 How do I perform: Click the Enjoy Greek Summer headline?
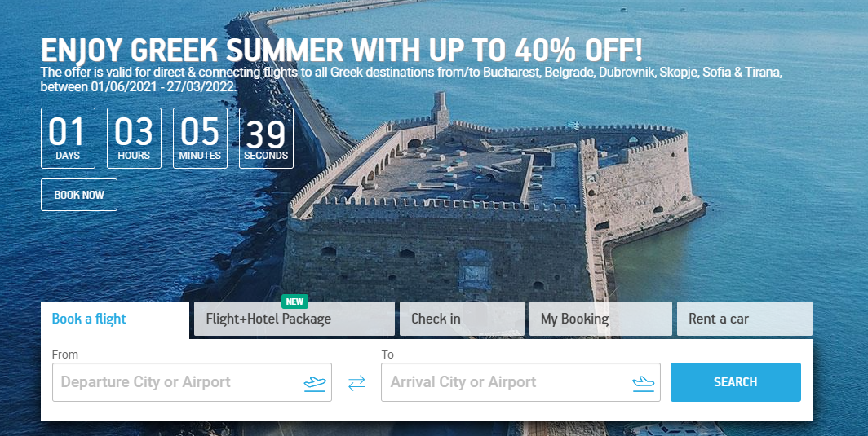pos(342,51)
